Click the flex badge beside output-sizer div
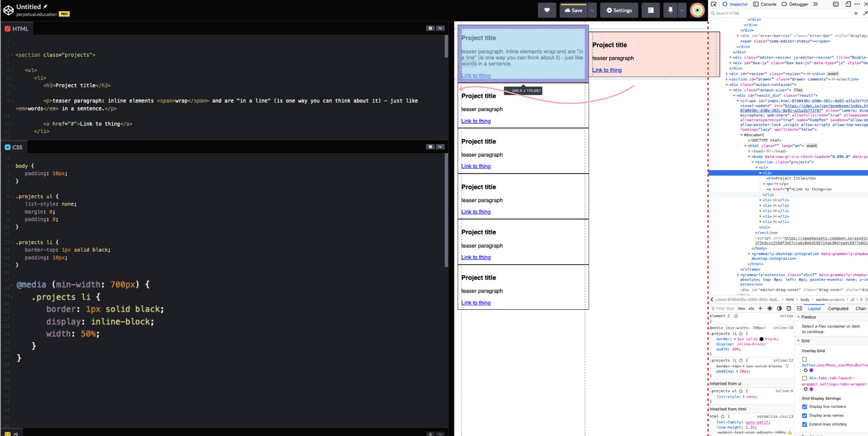This screenshot has width=868, height=436. (798, 90)
